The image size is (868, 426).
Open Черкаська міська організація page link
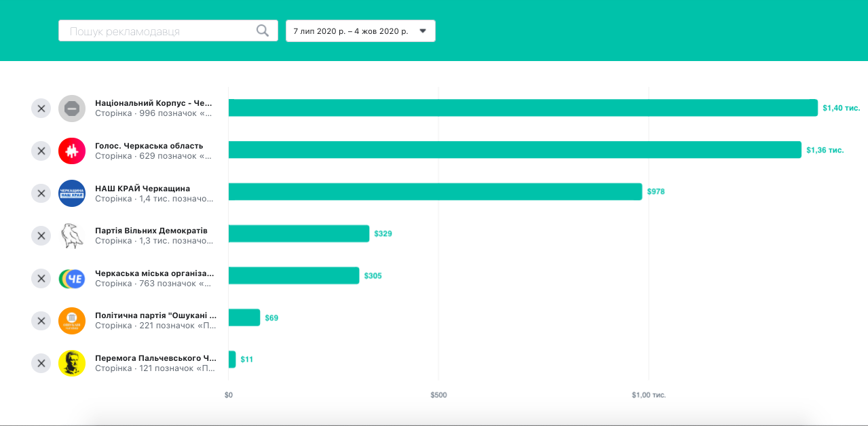[154, 273]
